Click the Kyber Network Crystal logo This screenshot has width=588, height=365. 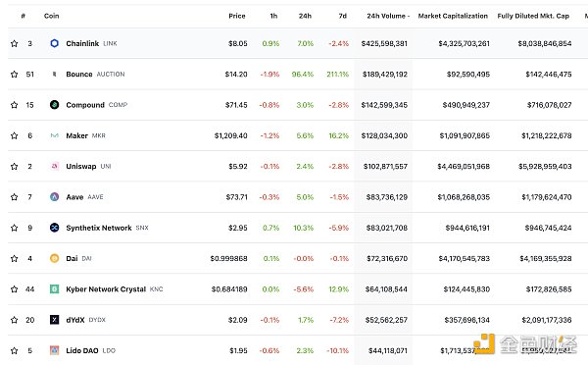[54, 288]
